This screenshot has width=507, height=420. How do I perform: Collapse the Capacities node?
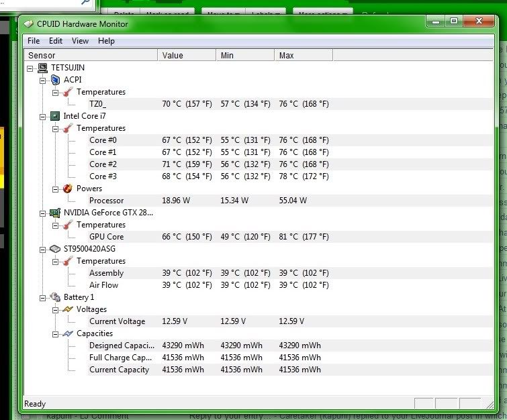(x=56, y=334)
